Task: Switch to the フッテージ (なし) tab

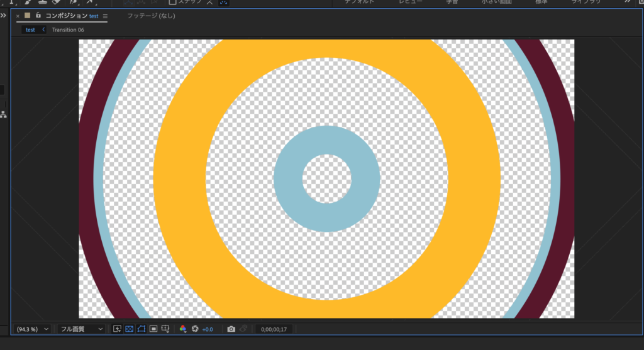Action: pyautogui.click(x=151, y=16)
